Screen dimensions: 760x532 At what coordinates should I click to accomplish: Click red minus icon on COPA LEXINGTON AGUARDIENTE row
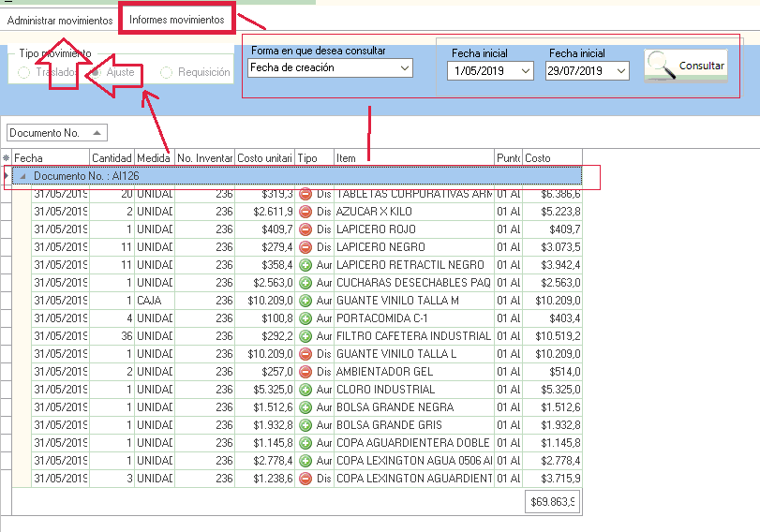click(305, 479)
